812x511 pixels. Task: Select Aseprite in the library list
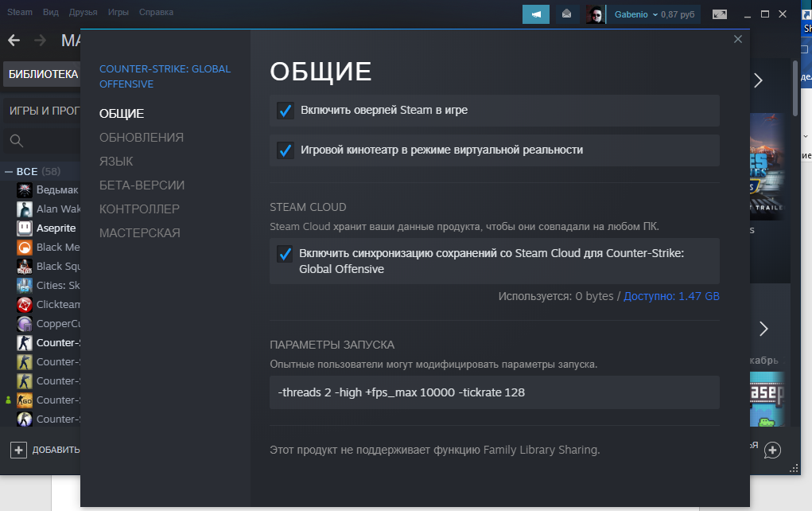[56, 228]
